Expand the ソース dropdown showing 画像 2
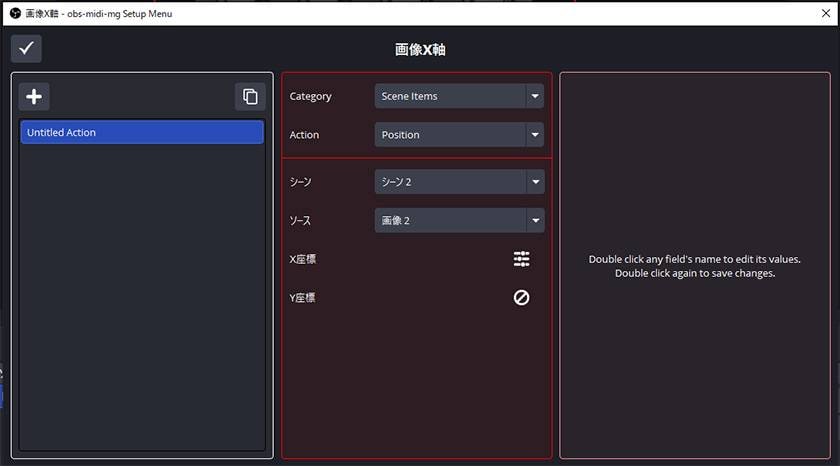This screenshot has width=840, height=466. pyautogui.click(x=459, y=220)
